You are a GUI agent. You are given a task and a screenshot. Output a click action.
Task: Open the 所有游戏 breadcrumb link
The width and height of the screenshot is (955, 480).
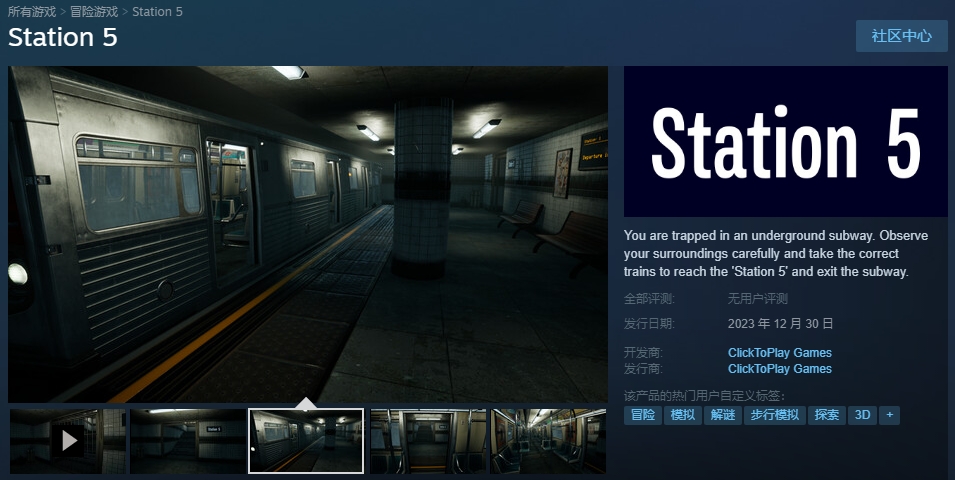click(32, 12)
